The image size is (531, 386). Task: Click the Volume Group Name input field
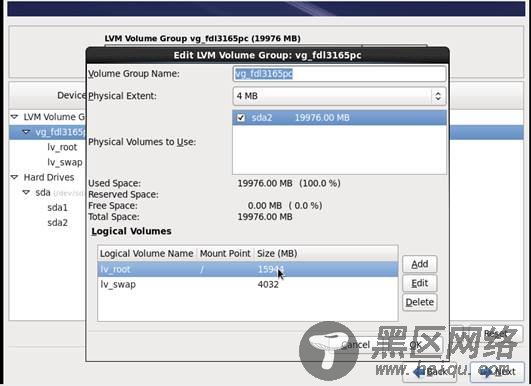339,73
